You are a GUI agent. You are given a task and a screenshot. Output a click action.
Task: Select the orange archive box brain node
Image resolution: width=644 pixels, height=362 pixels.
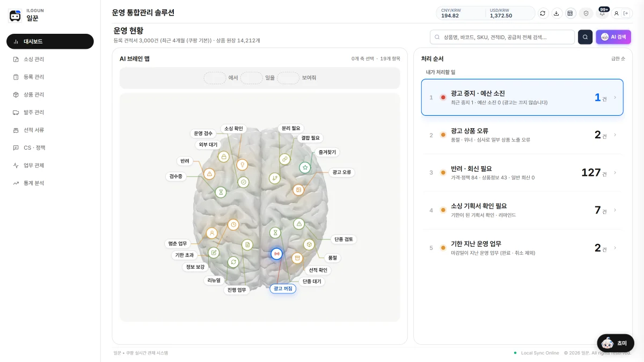(x=297, y=258)
